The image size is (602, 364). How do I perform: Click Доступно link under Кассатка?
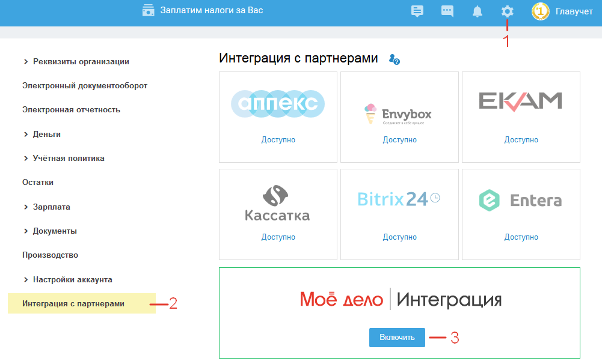(x=278, y=237)
